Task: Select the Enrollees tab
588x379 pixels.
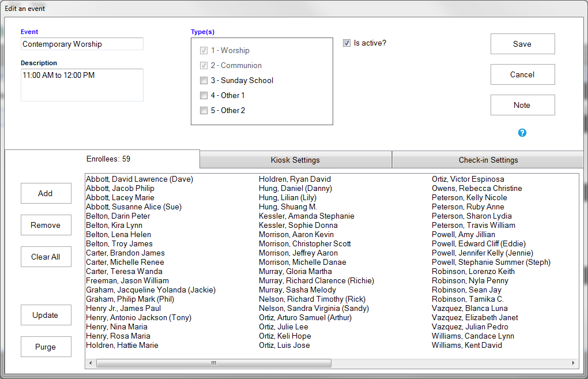Action: pyautogui.click(x=108, y=159)
